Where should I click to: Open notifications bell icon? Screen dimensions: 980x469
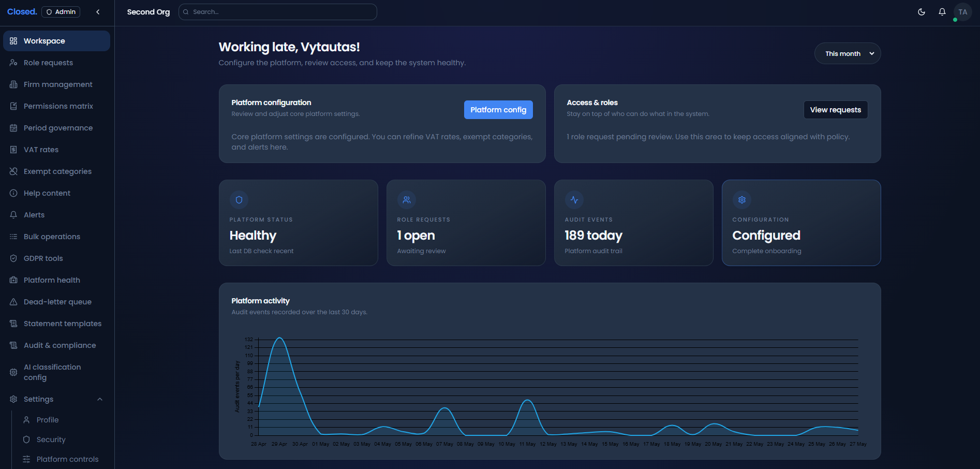(x=942, y=12)
